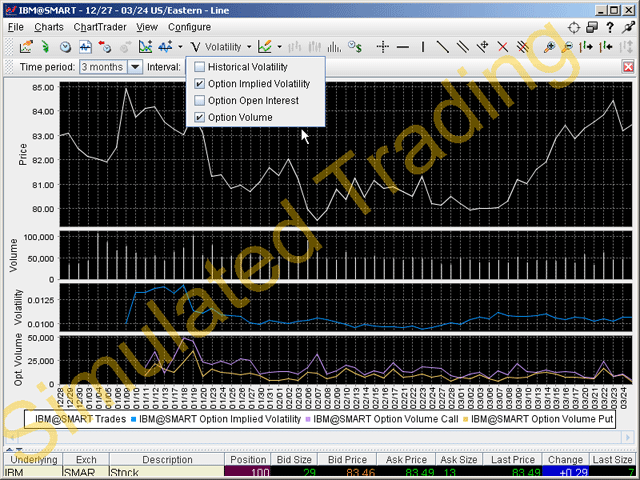This screenshot has height=480, width=640.
Task: Click the Position cell showing 100
Action: click(248, 473)
